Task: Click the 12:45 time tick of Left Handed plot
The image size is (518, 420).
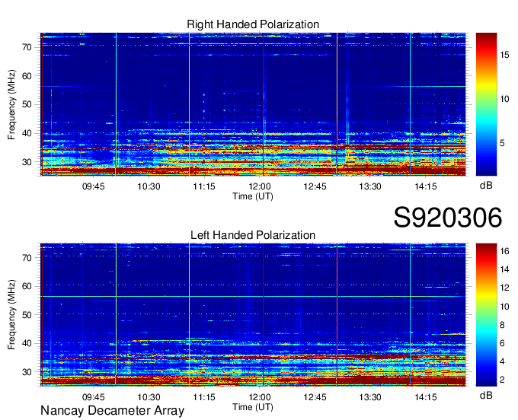Action: click(x=315, y=397)
